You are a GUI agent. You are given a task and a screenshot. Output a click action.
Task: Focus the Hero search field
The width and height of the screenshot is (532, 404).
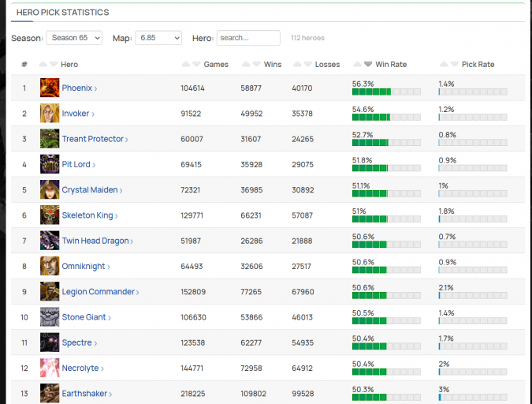[248, 38]
